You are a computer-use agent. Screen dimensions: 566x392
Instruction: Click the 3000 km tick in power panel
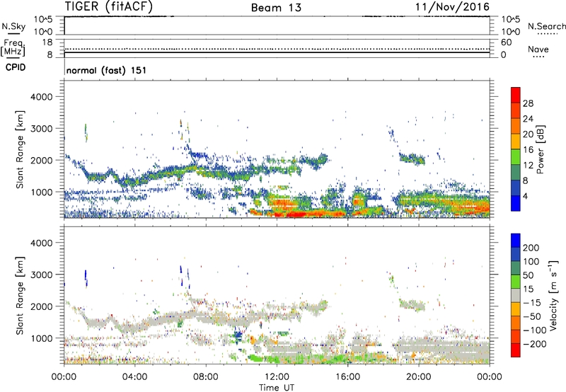pos(42,129)
